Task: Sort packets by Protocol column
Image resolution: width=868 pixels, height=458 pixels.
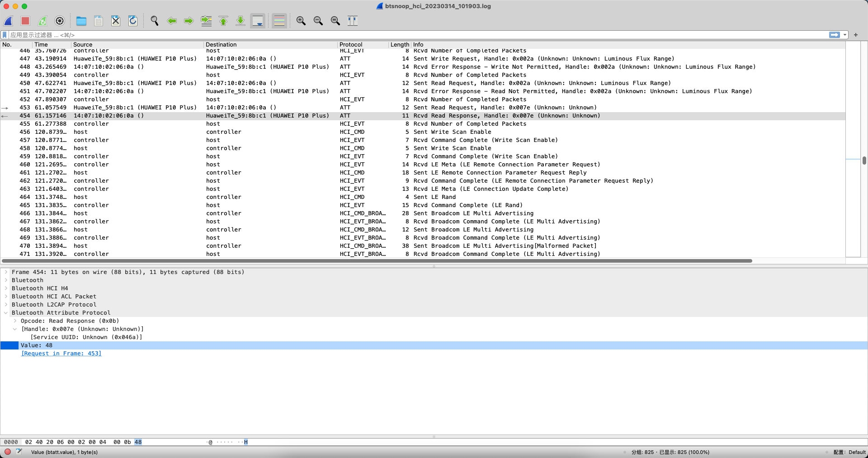Action: click(x=363, y=44)
